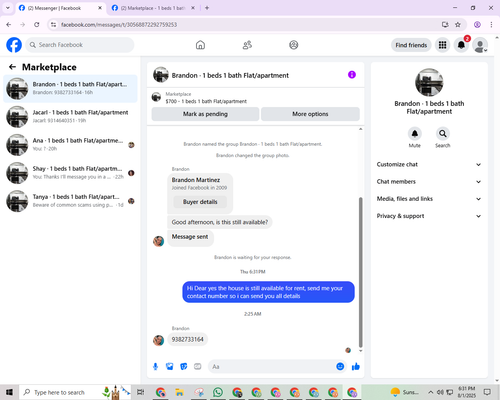The width and height of the screenshot is (500, 400).
Task: Expand Chat members section
Action: [429, 182]
